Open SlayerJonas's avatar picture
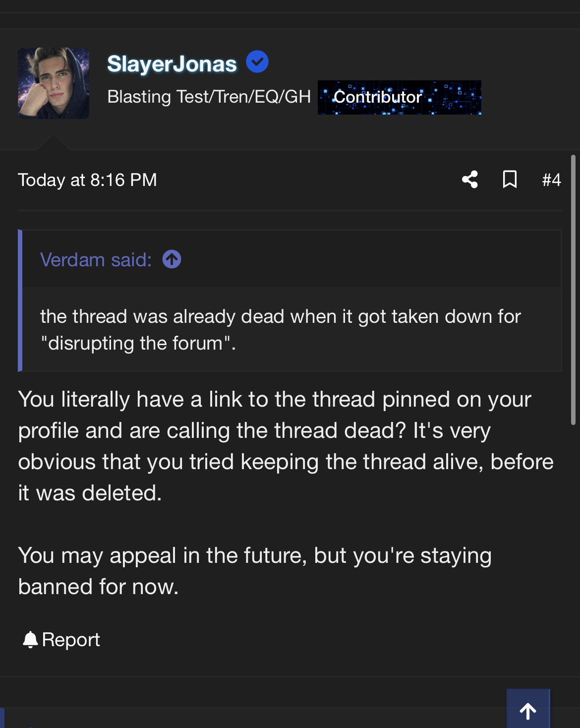580x728 pixels. pyautogui.click(x=54, y=83)
